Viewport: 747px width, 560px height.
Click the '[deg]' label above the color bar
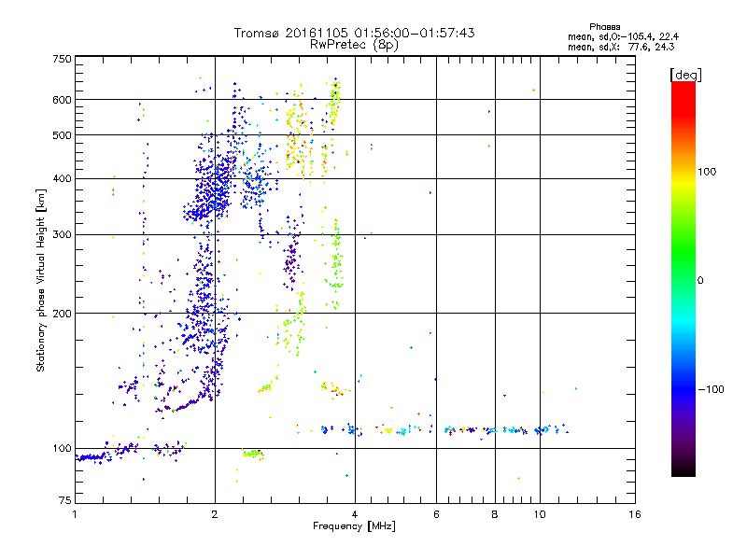(x=685, y=75)
